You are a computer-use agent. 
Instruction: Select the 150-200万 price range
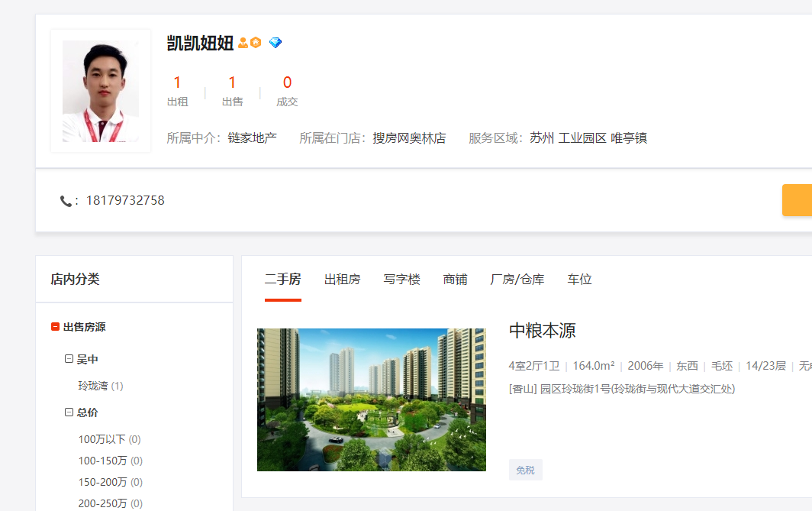[x=102, y=482]
